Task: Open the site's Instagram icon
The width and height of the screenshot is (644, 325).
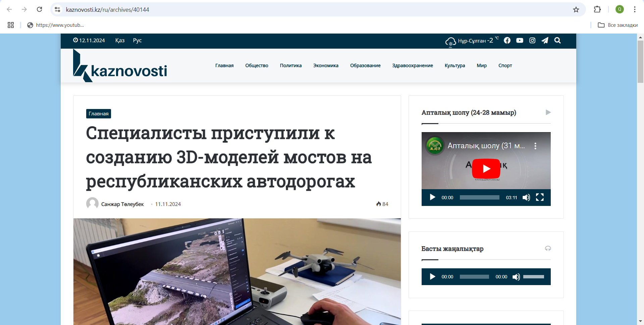Action: pyautogui.click(x=532, y=40)
